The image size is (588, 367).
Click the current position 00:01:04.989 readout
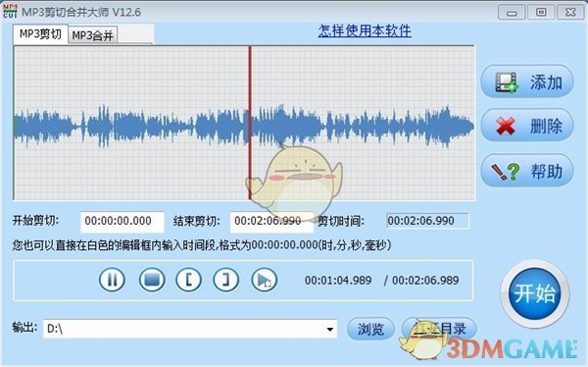coord(338,281)
